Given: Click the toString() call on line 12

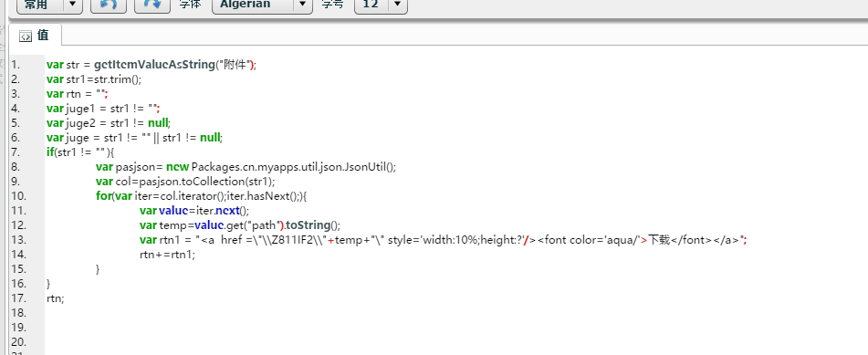Looking at the screenshot, I should click(x=311, y=224).
